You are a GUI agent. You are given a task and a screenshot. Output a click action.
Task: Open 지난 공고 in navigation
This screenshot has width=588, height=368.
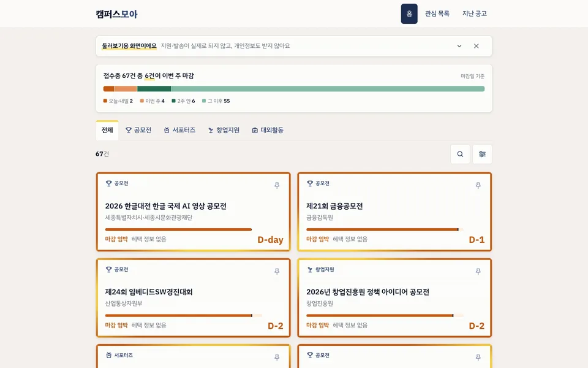click(474, 14)
